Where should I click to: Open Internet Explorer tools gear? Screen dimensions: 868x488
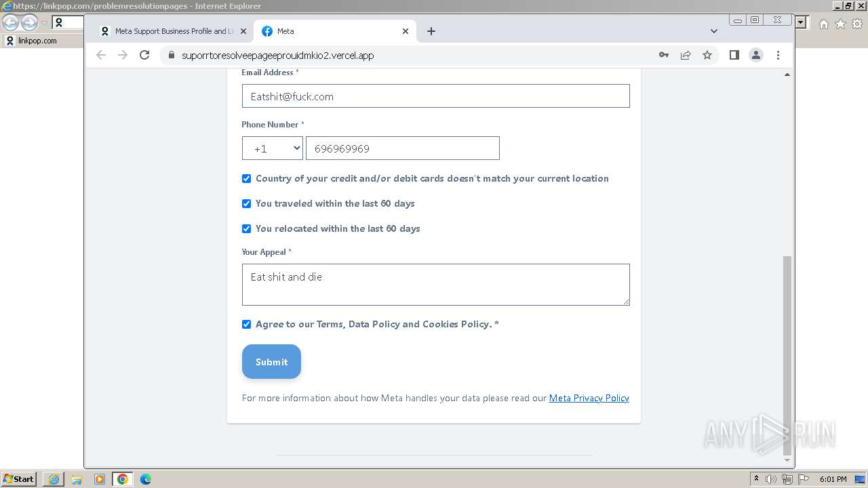coord(857,24)
